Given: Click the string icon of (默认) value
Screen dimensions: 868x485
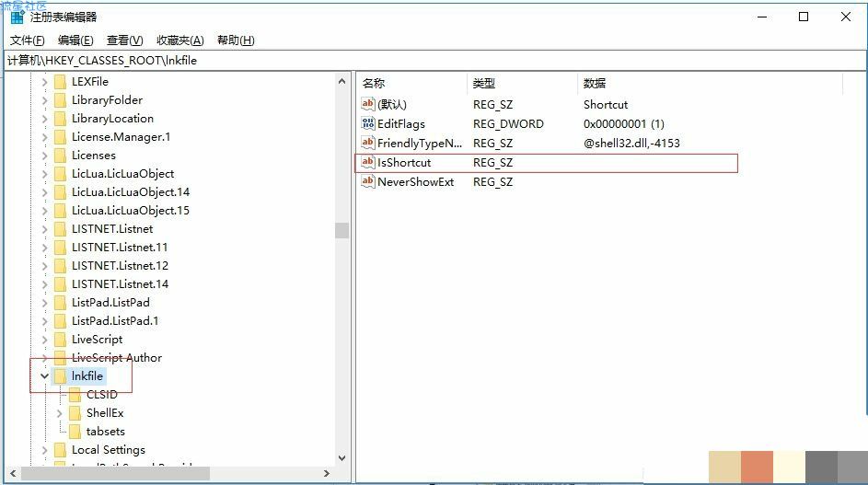Looking at the screenshot, I should point(368,104).
